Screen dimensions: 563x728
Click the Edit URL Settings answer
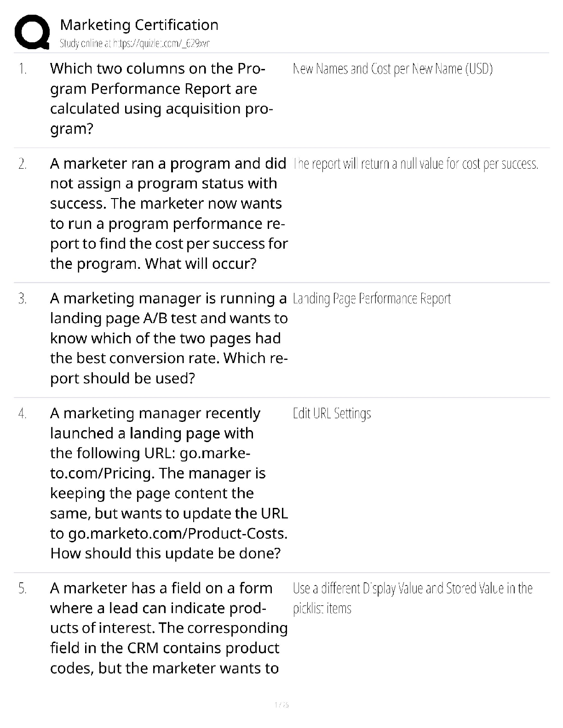[x=332, y=414]
